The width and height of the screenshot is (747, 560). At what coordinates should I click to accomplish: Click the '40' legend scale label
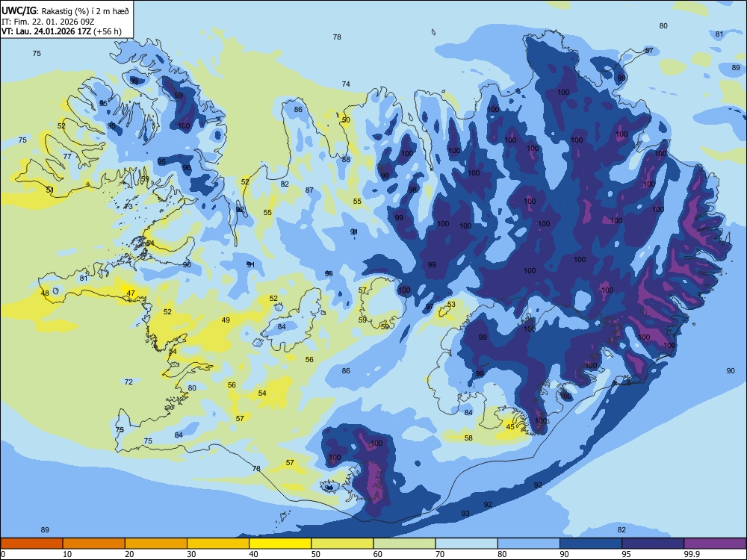[x=253, y=554]
